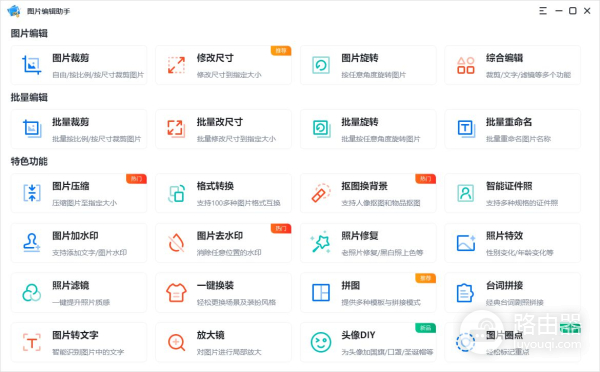Screen dimensions: 600x372
Task: Click the orange badge on 修改尺寸 card
Action: point(281,51)
